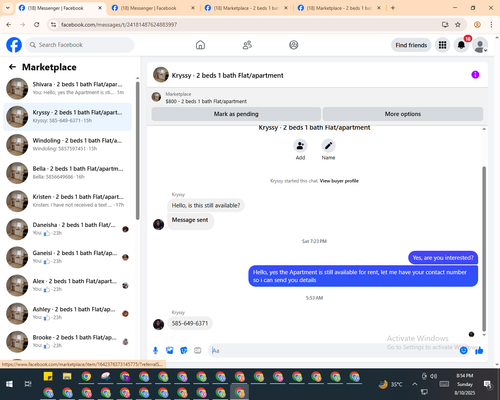Expand the tab search dropdown
Screen dimensions: 500x400
8,8
